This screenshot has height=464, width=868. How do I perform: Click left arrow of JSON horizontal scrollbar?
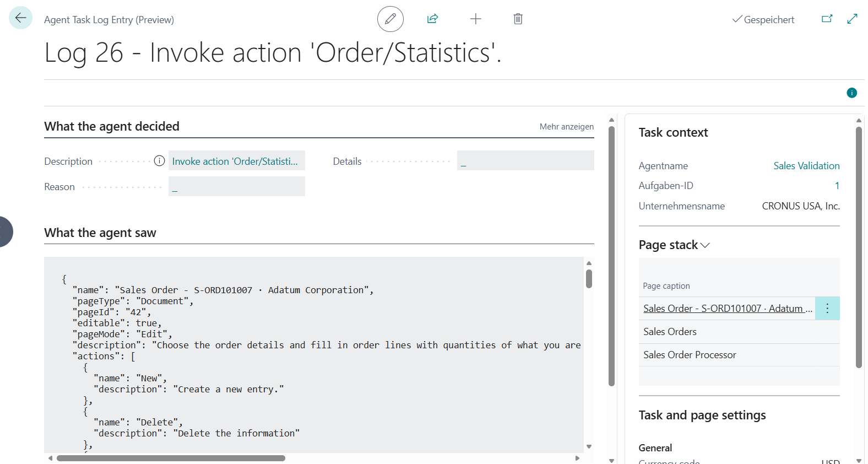tap(51, 458)
